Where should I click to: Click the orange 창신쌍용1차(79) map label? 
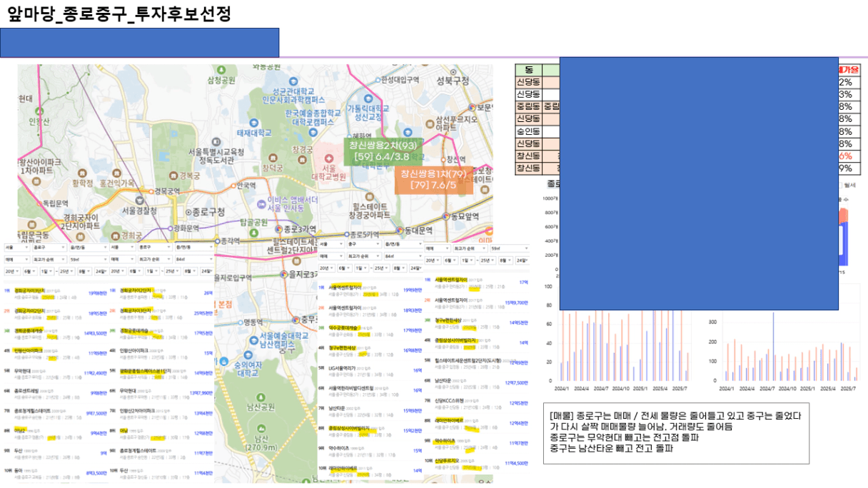[434, 180]
